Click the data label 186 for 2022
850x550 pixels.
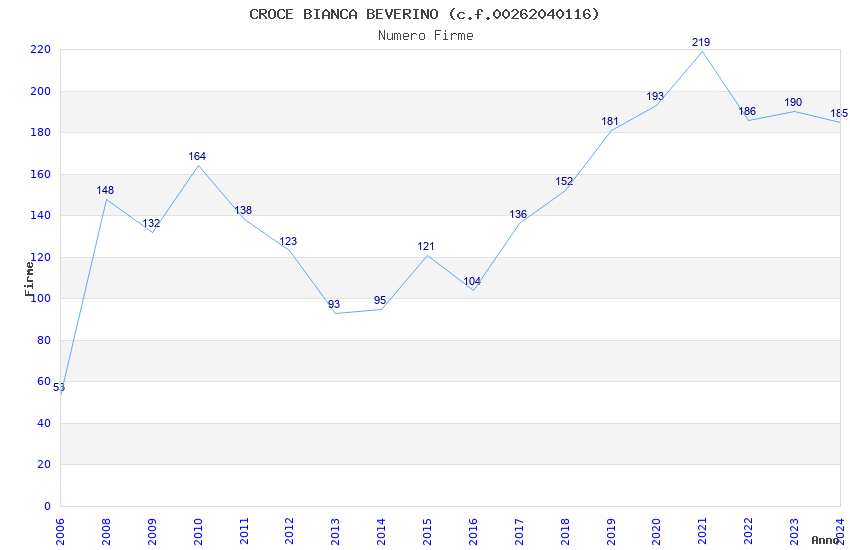coord(747,111)
